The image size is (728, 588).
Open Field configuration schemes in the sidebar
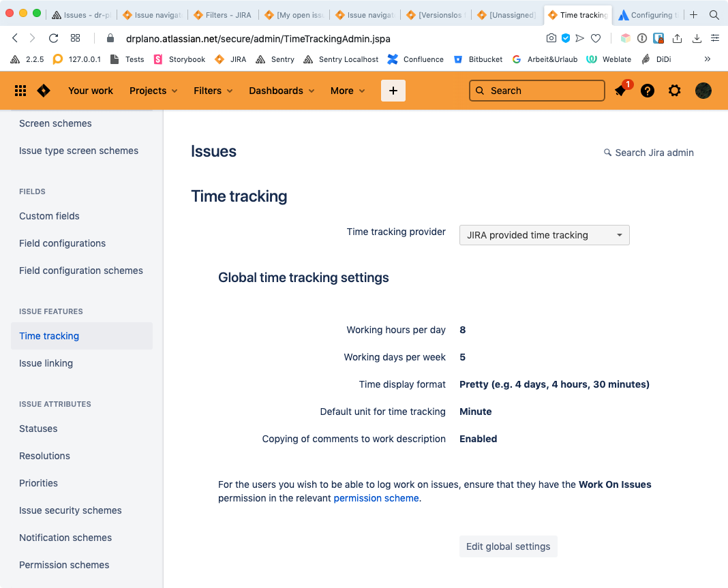[81, 270]
